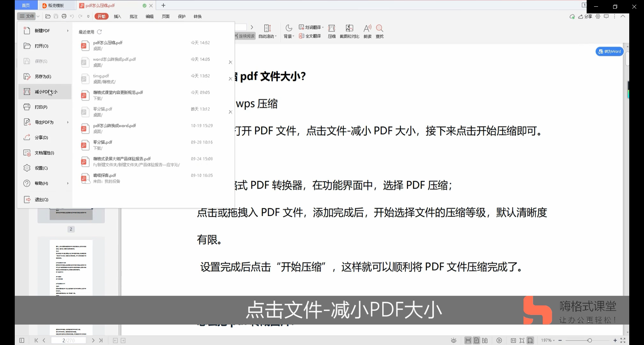Click the undo arrow in the quick toolbar
The image size is (644, 345).
pyautogui.click(x=72, y=16)
